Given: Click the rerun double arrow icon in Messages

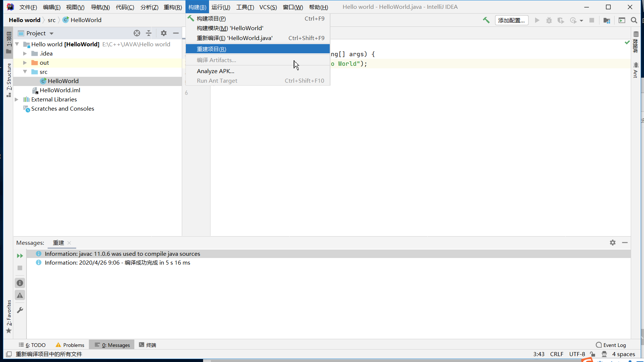Looking at the screenshot, I should pyautogui.click(x=20, y=256).
